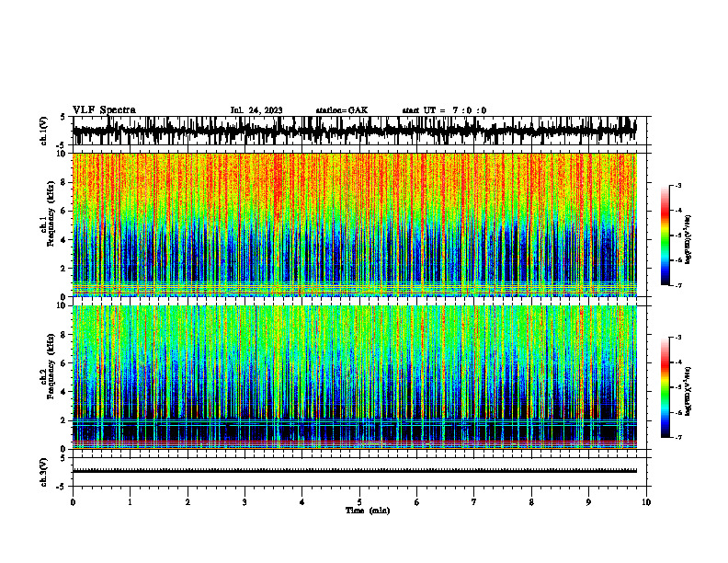Click time axis tick label '2'
Image resolution: width=728 pixels, height=563 pixels.
coord(188,502)
